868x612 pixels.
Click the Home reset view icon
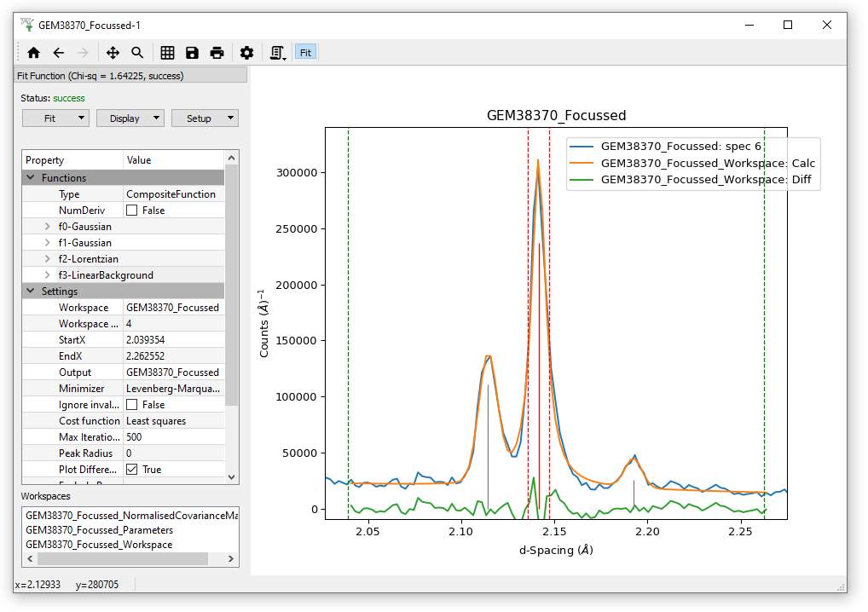point(34,53)
